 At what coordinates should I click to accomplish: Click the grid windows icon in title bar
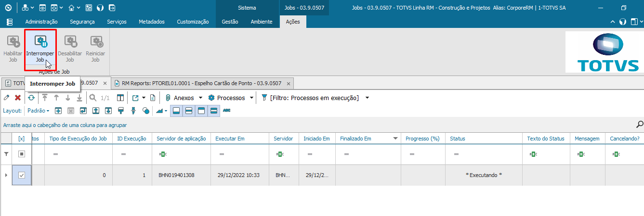point(89,8)
